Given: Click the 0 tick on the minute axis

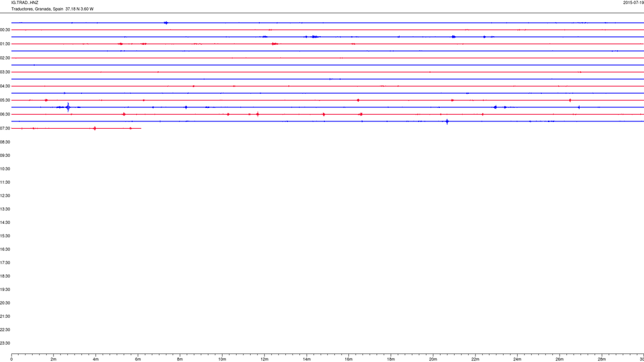Looking at the screenshot, I should tap(11, 359).
